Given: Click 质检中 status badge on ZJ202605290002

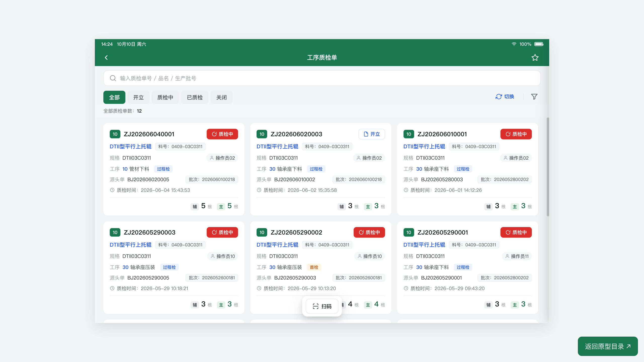Looking at the screenshot, I should click(x=369, y=232).
